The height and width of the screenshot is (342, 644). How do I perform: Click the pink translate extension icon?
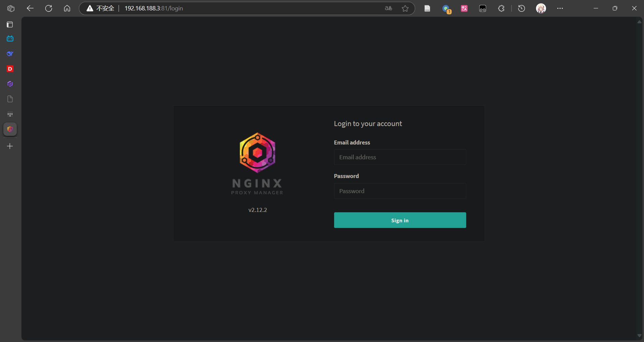pyautogui.click(x=464, y=8)
